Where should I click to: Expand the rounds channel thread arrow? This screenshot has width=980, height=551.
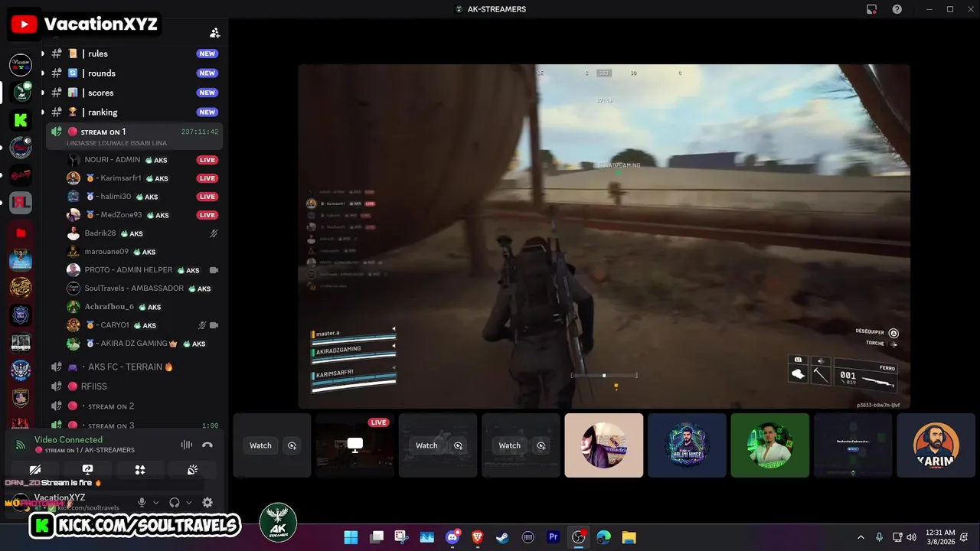coord(42,73)
